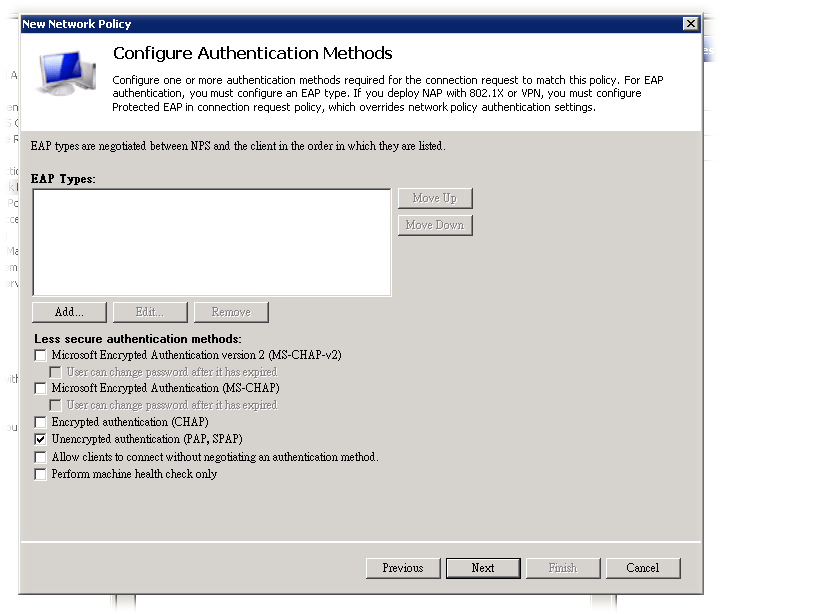Proceed by clicking Next
The height and width of the screenshot is (614, 819).
[483, 568]
